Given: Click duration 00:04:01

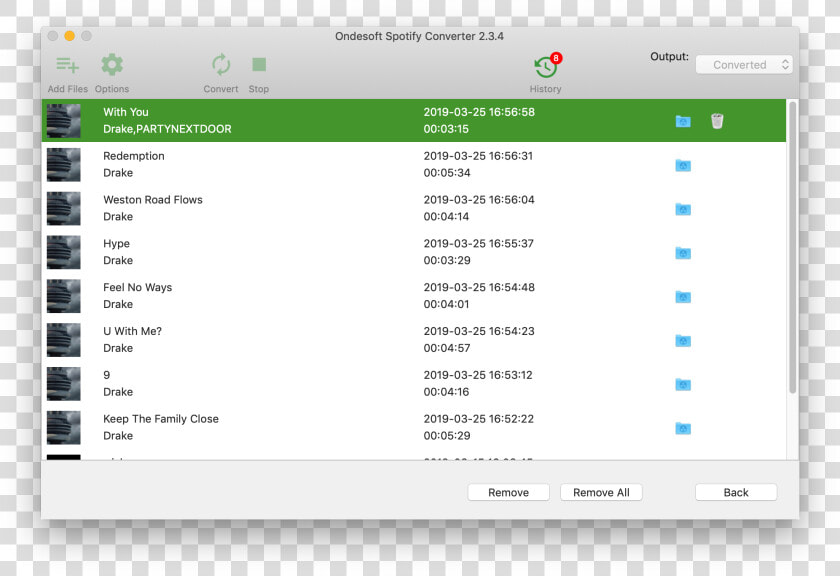Looking at the screenshot, I should pyautogui.click(x=446, y=304).
